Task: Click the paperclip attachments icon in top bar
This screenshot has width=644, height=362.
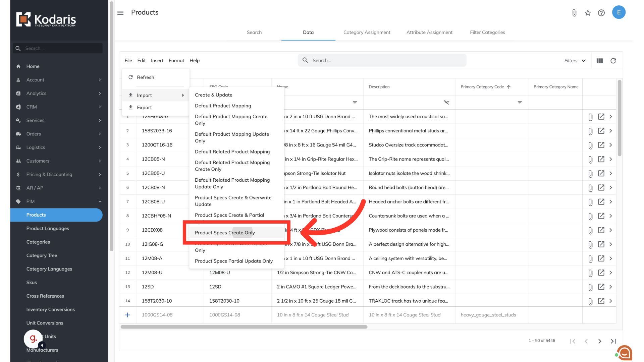Action: coord(574,13)
